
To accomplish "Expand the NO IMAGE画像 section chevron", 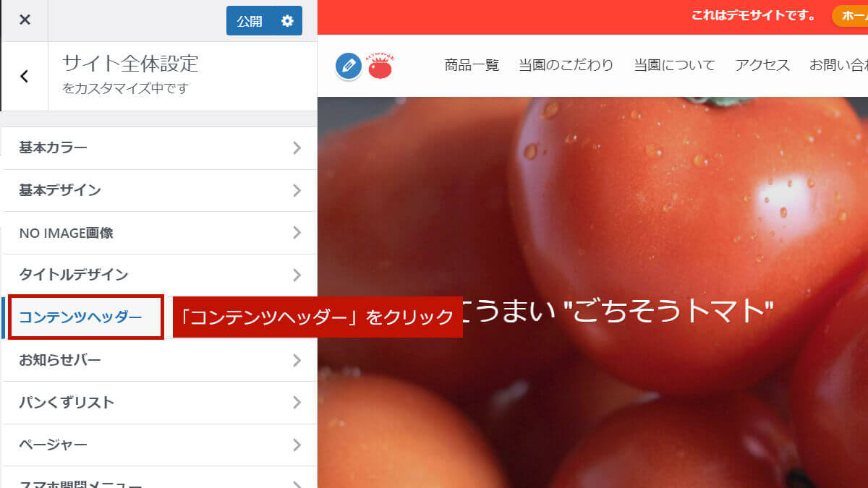I will (x=297, y=233).
